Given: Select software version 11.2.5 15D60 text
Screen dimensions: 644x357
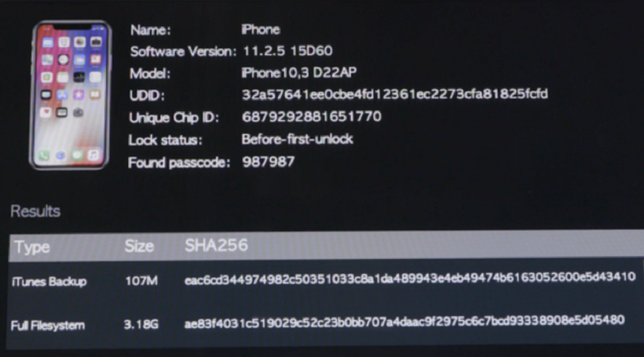Looking at the screenshot, I should [x=287, y=51].
